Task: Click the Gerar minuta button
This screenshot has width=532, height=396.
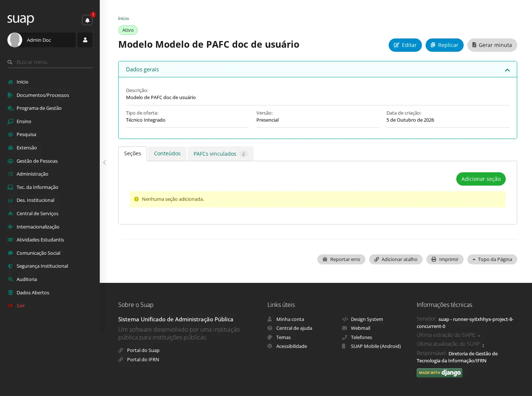Action: coord(492,45)
